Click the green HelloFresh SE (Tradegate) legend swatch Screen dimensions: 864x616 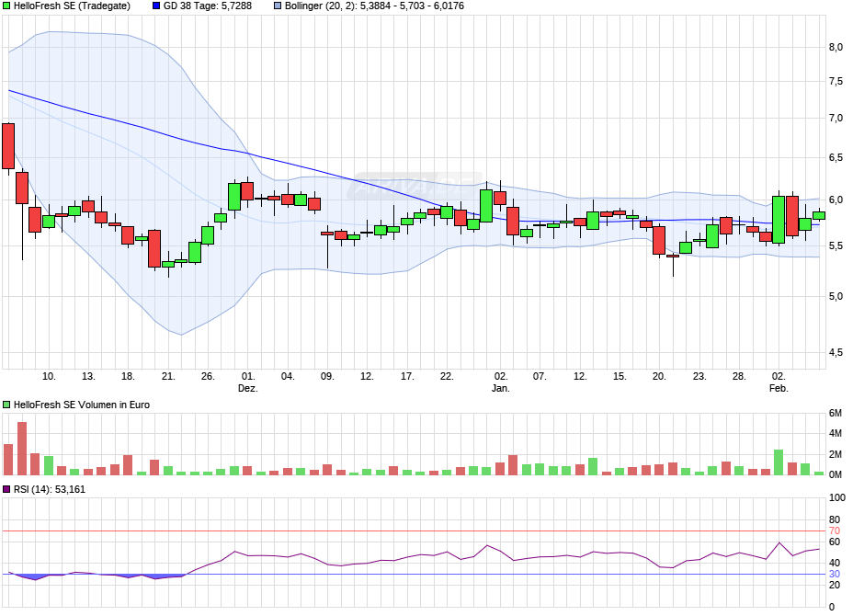[x=6, y=6]
